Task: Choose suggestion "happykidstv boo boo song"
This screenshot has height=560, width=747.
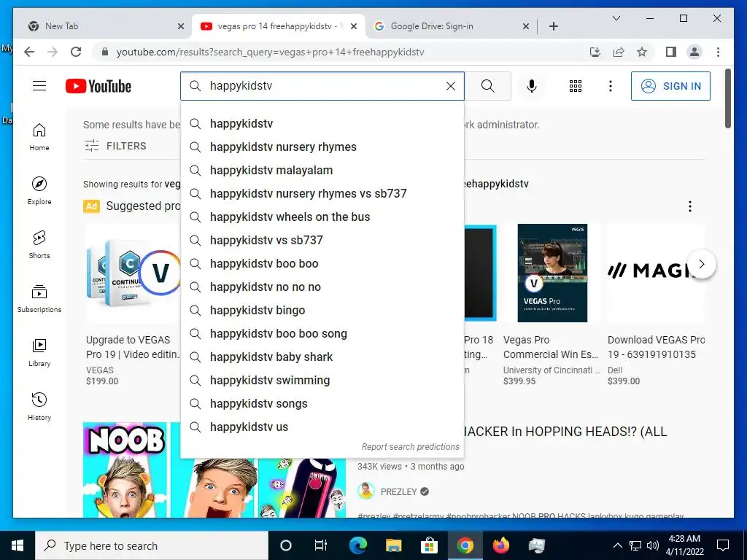Action: pyautogui.click(x=322, y=333)
